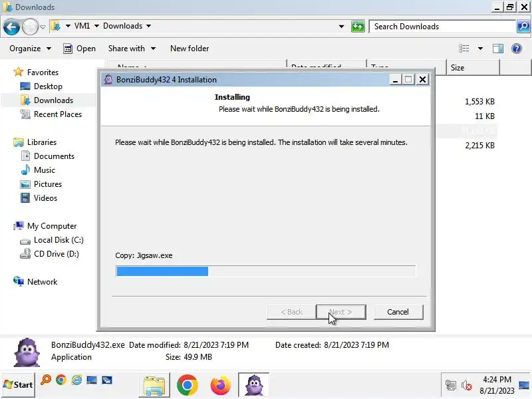Click the BonziBuddy432.exe thumbnail in details pane
The width and height of the screenshot is (532, 399).
pyautogui.click(x=27, y=352)
